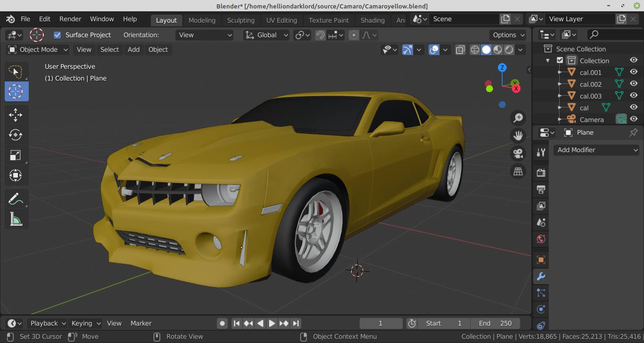The width and height of the screenshot is (644, 343).
Task: Uncheck the Surface Project checkbox
Action: 58,35
